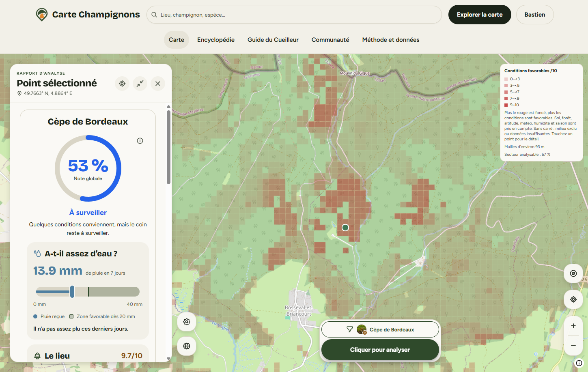Focus the Lieu, champignon, espèce search field
Image resolution: width=588 pixels, height=372 pixels.
click(x=294, y=15)
